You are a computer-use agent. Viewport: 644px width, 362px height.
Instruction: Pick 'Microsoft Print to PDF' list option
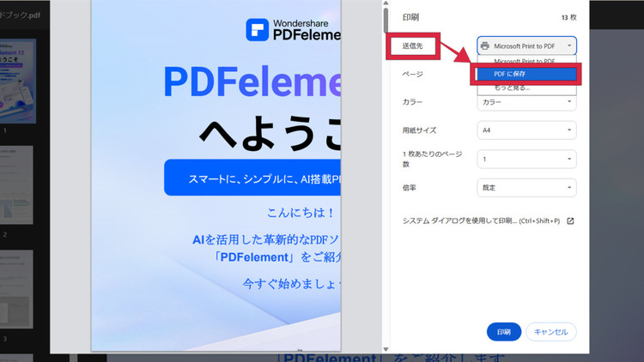tap(526, 61)
